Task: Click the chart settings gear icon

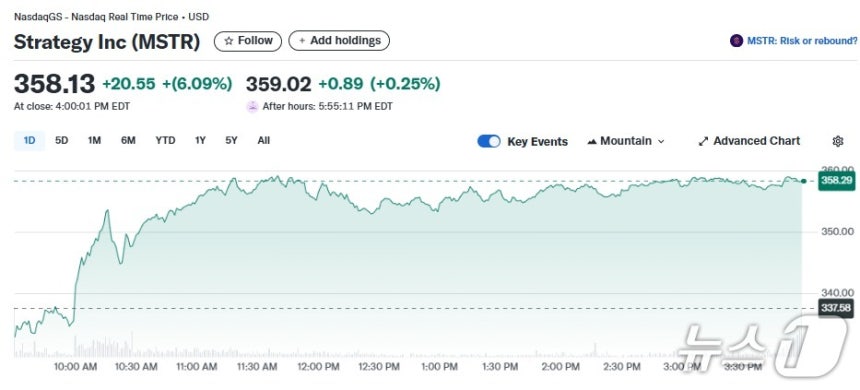Action: point(838,142)
